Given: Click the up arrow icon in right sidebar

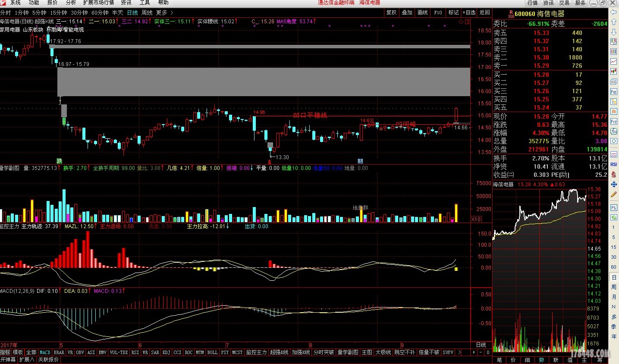Looking at the screenshot, I should click(613, 22).
